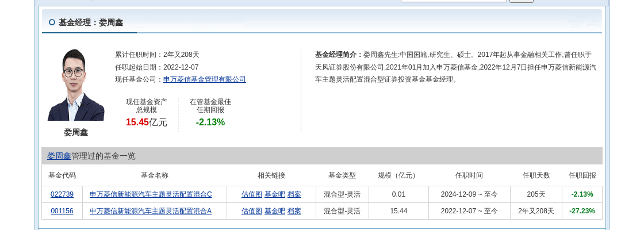Image resolution: width=644 pixels, height=230 pixels.
Task: Click the 205天 tenure days cell
Action: tap(536, 194)
